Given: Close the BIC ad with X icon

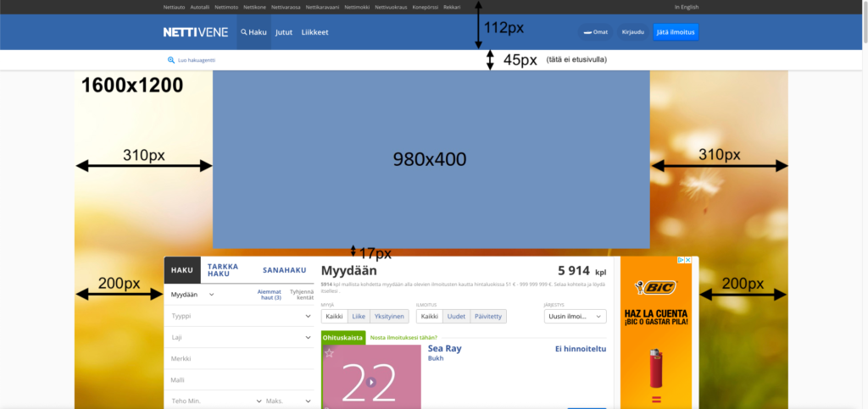Looking at the screenshot, I should pyautogui.click(x=688, y=260).
